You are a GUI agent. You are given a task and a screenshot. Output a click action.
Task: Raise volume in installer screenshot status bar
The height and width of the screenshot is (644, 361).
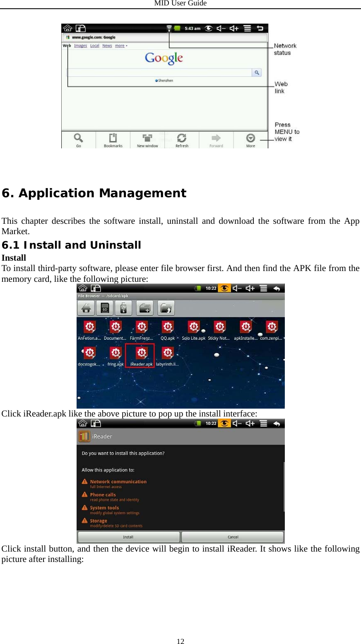click(x=250, y=423)
